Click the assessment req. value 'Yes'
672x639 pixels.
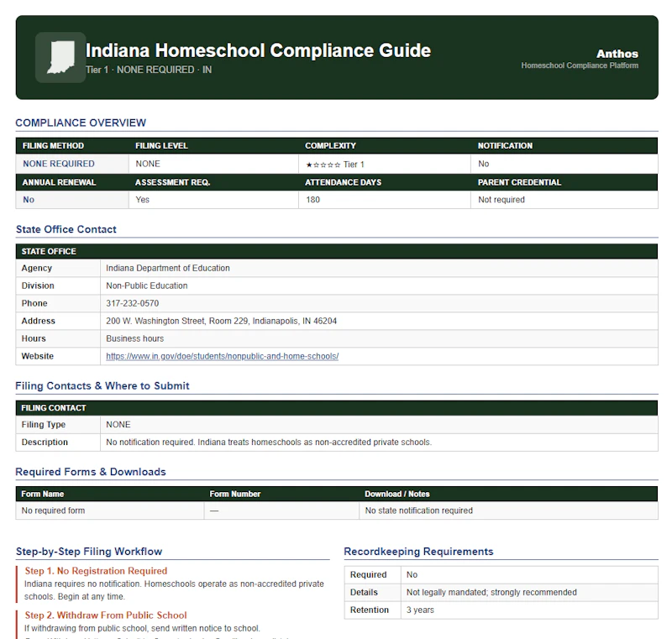point(142,200)
